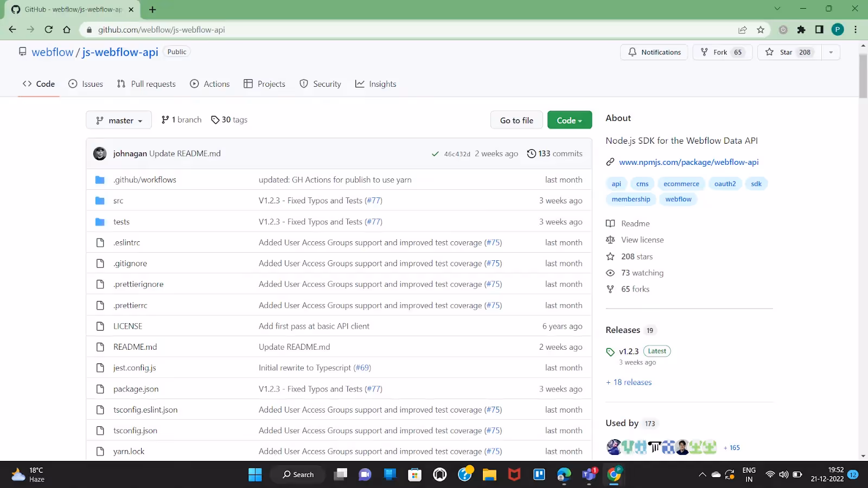Click the taskbar Search box

point(298,475)
